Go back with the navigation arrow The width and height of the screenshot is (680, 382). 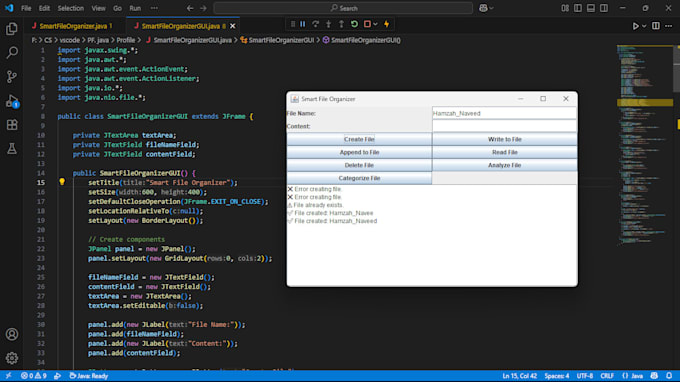(x=190, y=8)
